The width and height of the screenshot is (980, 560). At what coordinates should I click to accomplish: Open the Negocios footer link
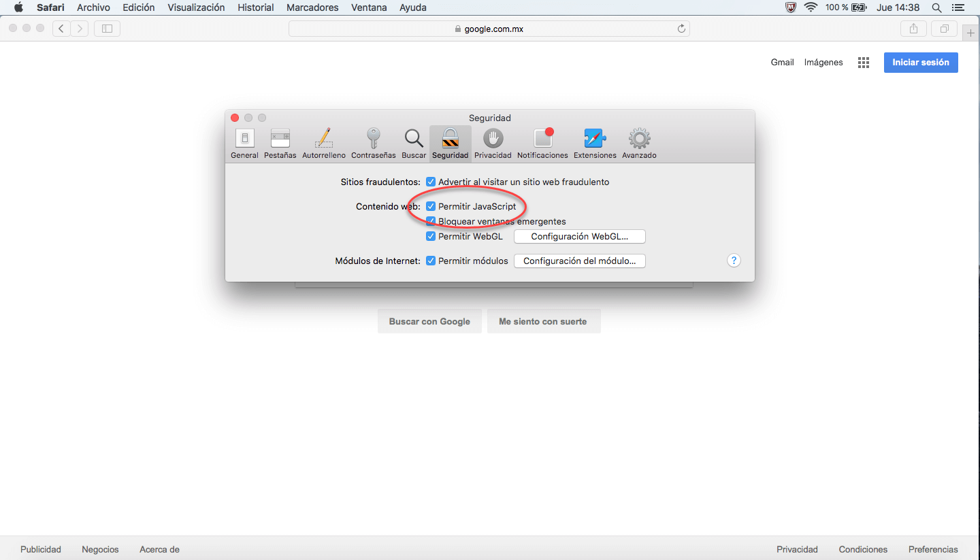[x=100, y=549]
